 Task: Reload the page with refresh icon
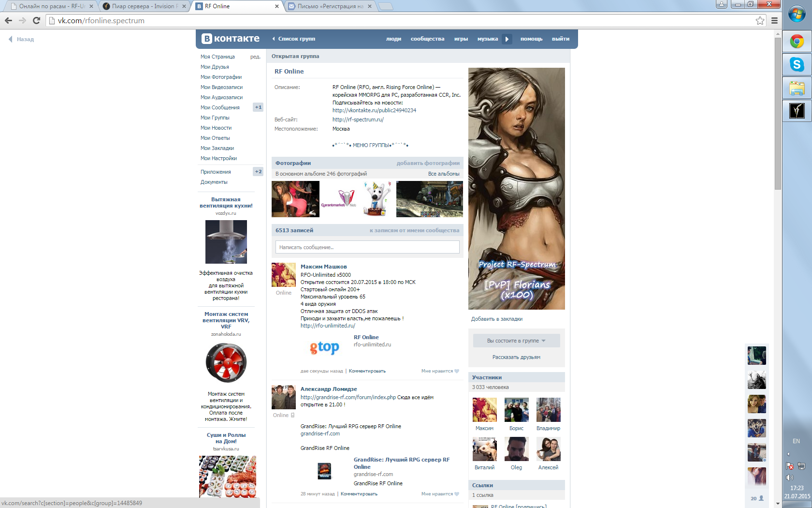pos(36,20)
